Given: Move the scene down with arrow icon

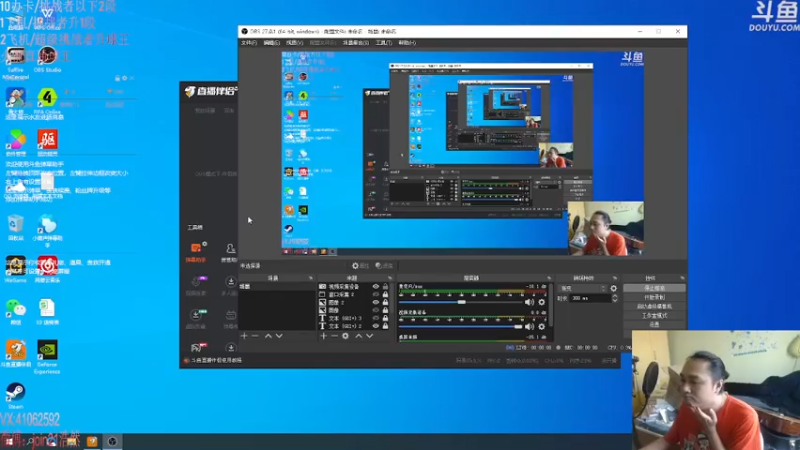Looking at the screenshot, I should tap(279, 336).
